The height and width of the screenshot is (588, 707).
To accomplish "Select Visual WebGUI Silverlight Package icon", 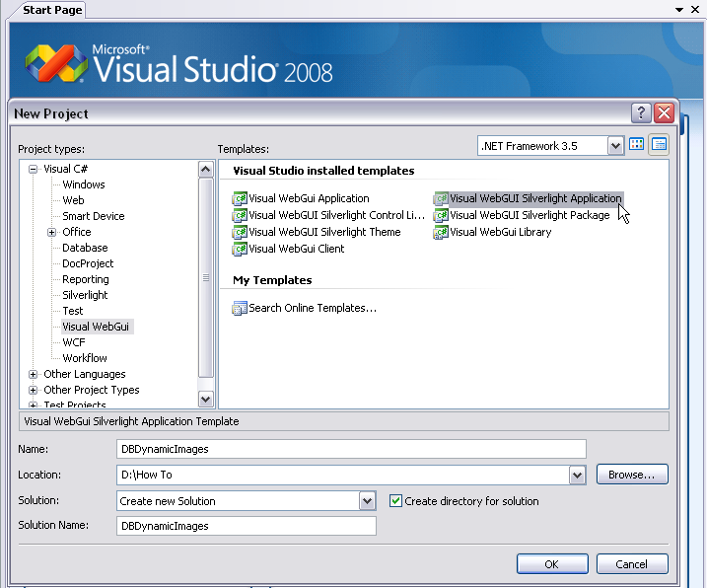I will (441, 215).
